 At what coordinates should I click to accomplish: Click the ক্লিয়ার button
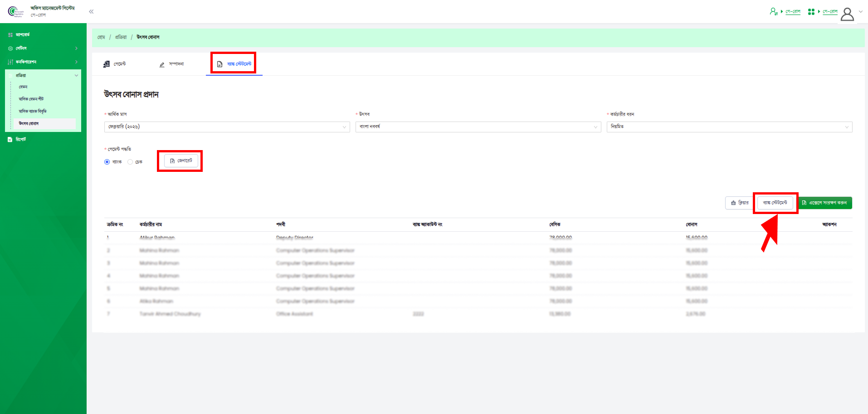click(x=740, y=203)
